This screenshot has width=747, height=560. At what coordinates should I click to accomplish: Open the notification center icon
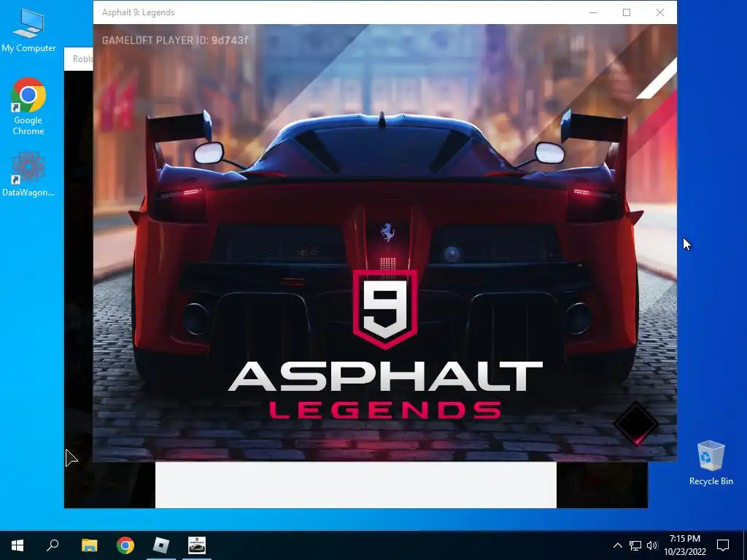pyautogui.click(x=723, y=545)
